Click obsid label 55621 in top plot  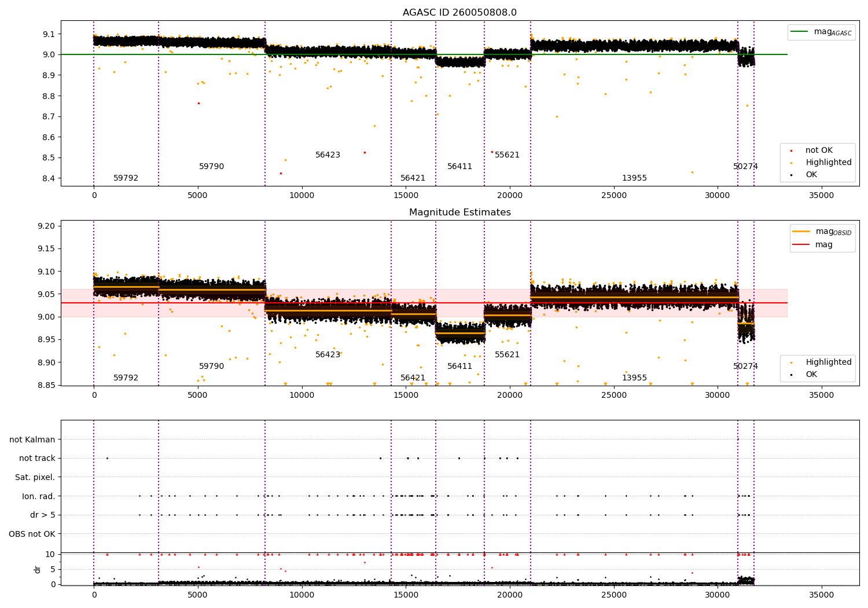coord(507,155)
